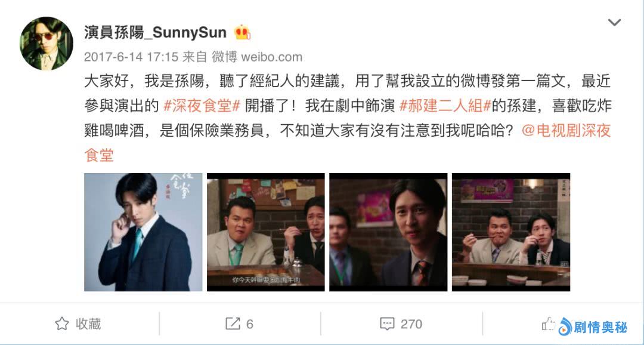View the second thumbnail with subtitles
This screenshot has height=345, width=644.
266,232
